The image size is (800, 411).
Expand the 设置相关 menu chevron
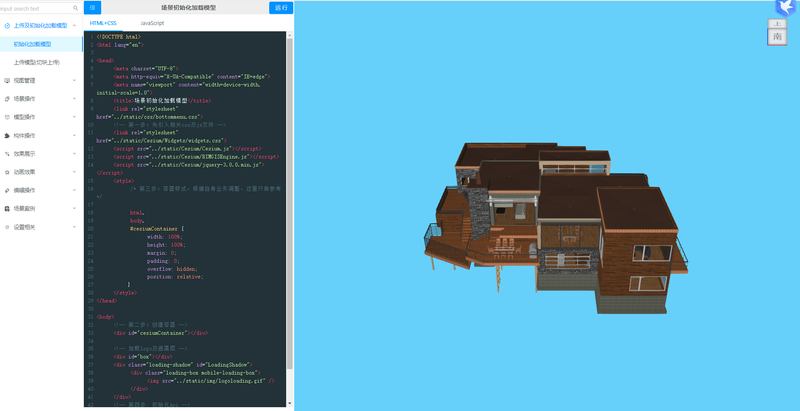coord(74,227)
